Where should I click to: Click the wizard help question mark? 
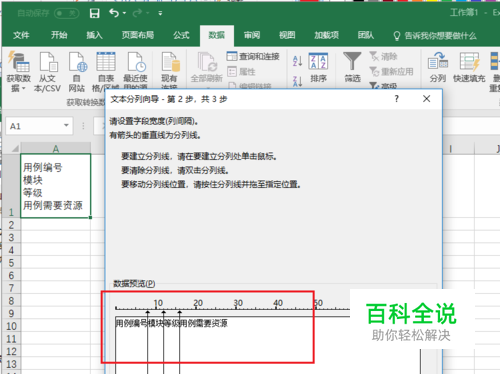click(x=396, y=99)
